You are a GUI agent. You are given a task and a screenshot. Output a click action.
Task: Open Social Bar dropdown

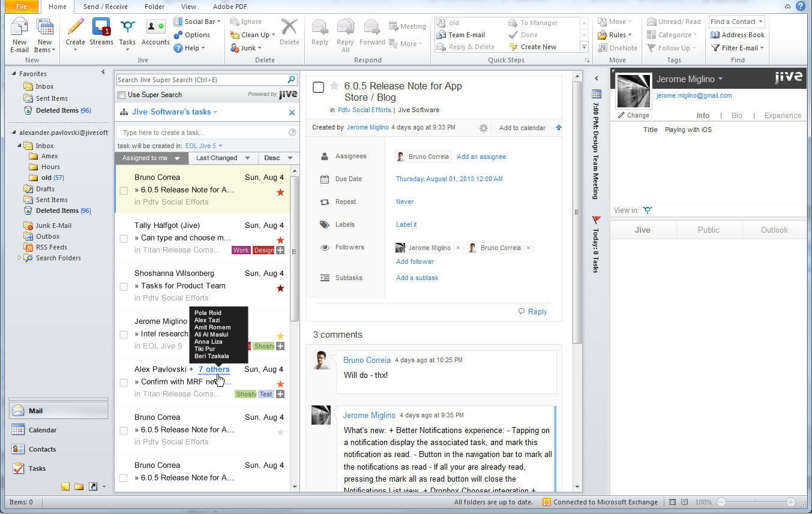point(197,22)
